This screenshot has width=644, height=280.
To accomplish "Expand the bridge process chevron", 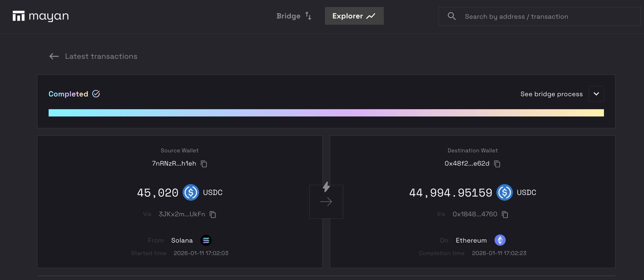I will point(596,94).
